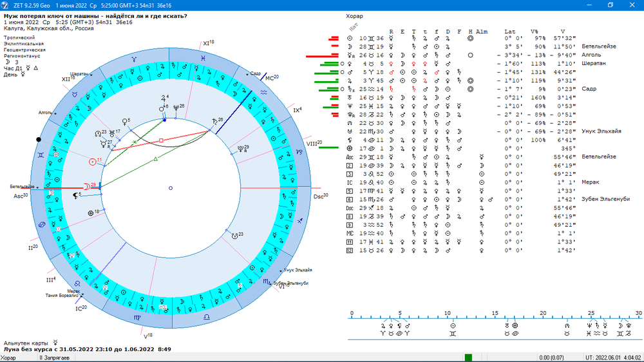644x362 pixels.
Task: Select the Venus glyph in the 4 Taurus 5 row
Action: point(350,64)
